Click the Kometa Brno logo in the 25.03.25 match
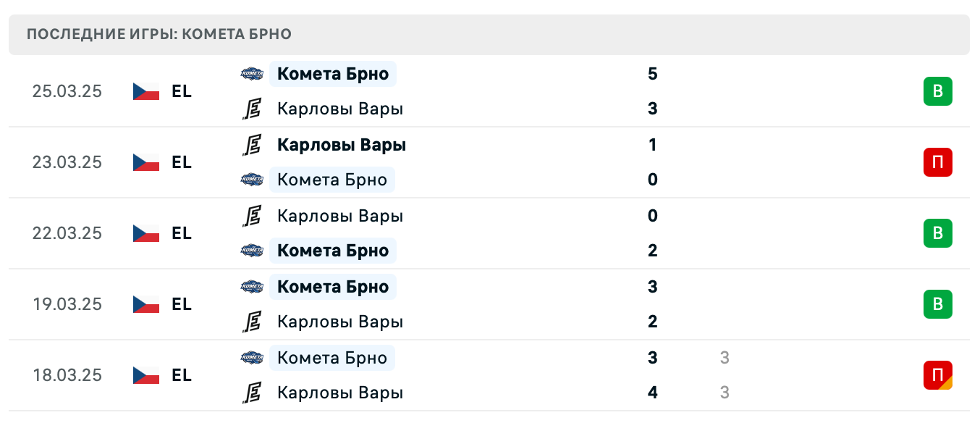The height and width of the screenshot is (423, 980). [x=251, y=73]
